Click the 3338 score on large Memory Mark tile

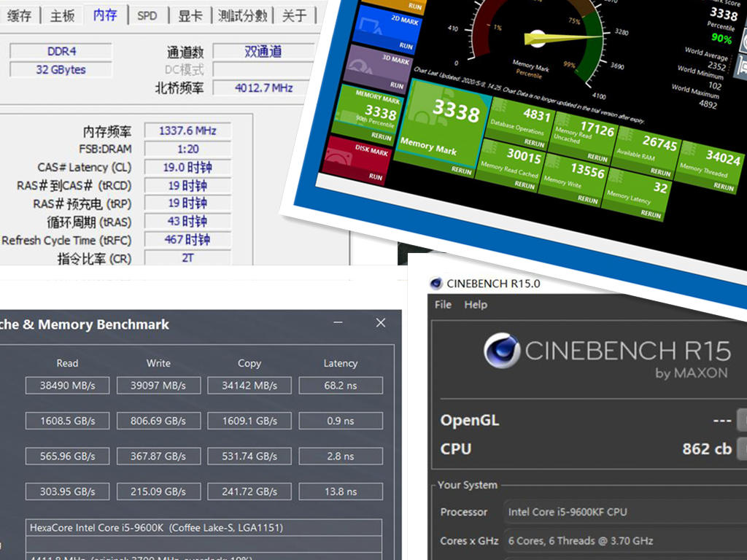(456, 111)
